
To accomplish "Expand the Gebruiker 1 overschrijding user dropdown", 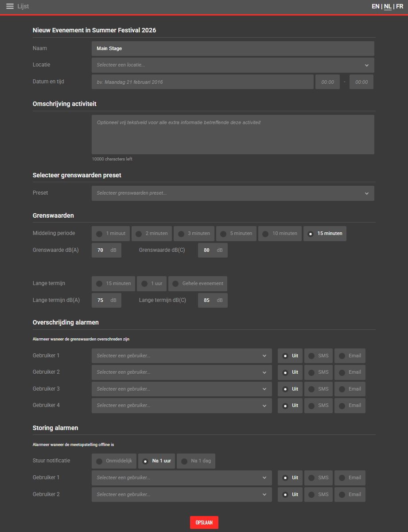I will tap(182, 356).
